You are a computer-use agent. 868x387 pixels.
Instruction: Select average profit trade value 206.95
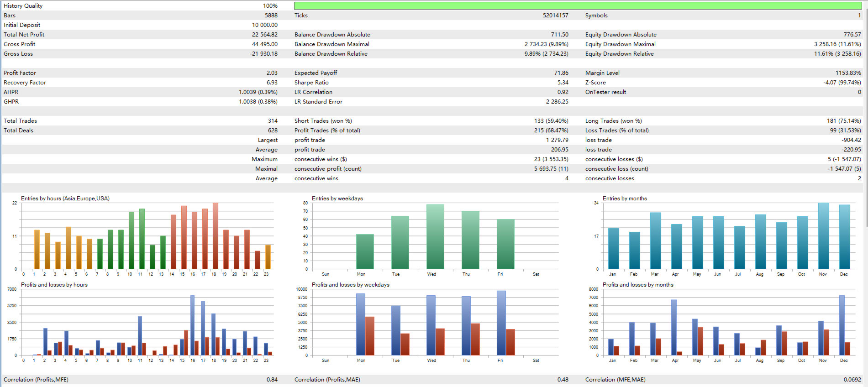[559, 150]
